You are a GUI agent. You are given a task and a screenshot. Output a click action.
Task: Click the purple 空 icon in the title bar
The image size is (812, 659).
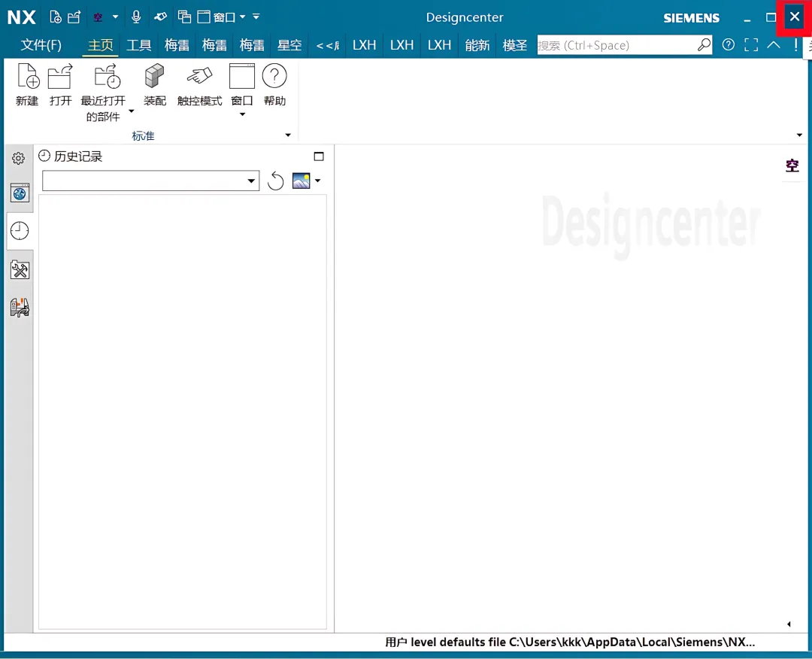(98, 17)
